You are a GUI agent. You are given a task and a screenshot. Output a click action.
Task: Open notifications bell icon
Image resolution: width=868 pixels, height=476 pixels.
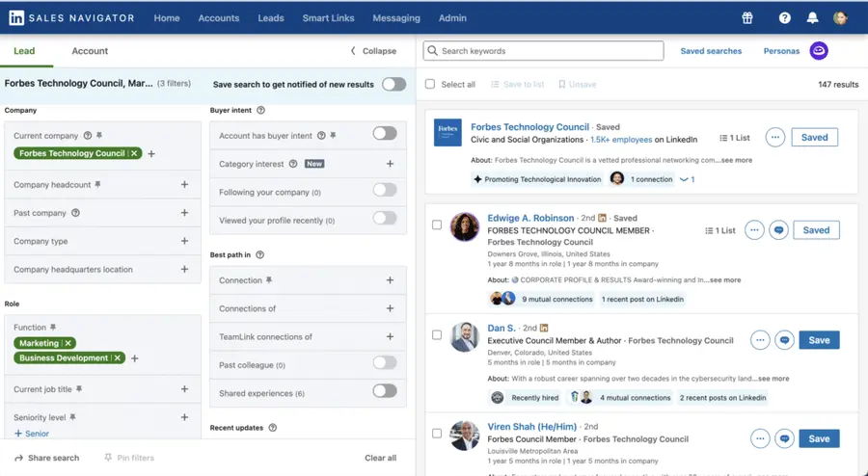coord(812,17)
